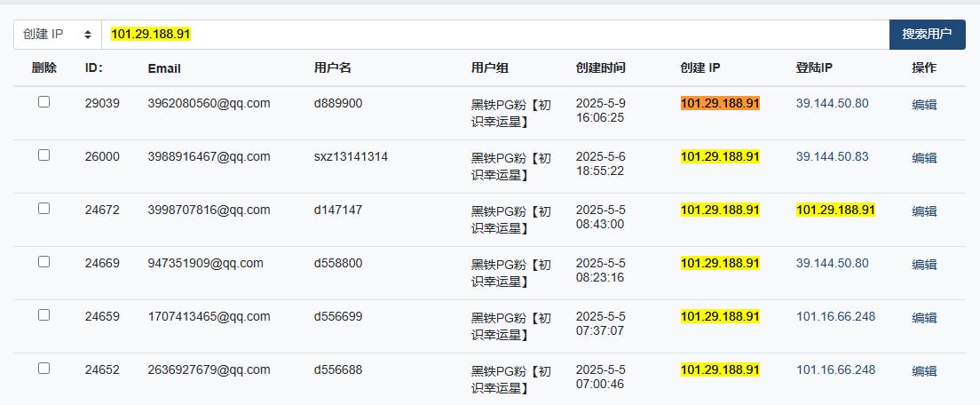Open login IP 39.144.50.80 for ID 29039
This screenshot has height=405, width=980.
point(832,103)
